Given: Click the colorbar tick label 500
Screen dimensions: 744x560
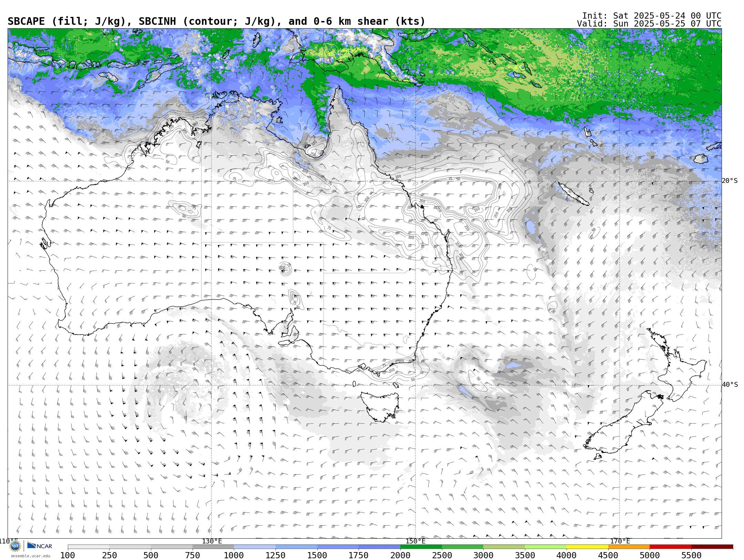Looking at the screenshot, I should click(x=151, y=555).
